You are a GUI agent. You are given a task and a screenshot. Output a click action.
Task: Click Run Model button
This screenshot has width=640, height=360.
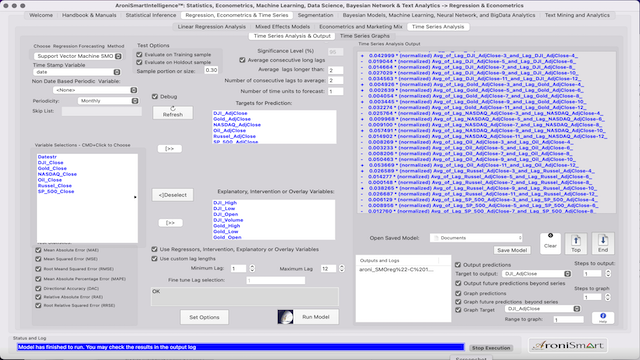316,317
